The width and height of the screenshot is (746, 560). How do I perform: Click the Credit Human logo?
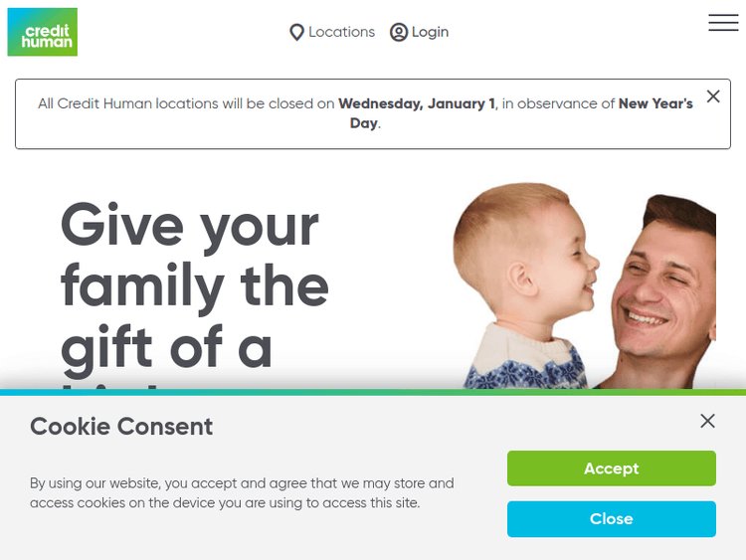(42, 32)
